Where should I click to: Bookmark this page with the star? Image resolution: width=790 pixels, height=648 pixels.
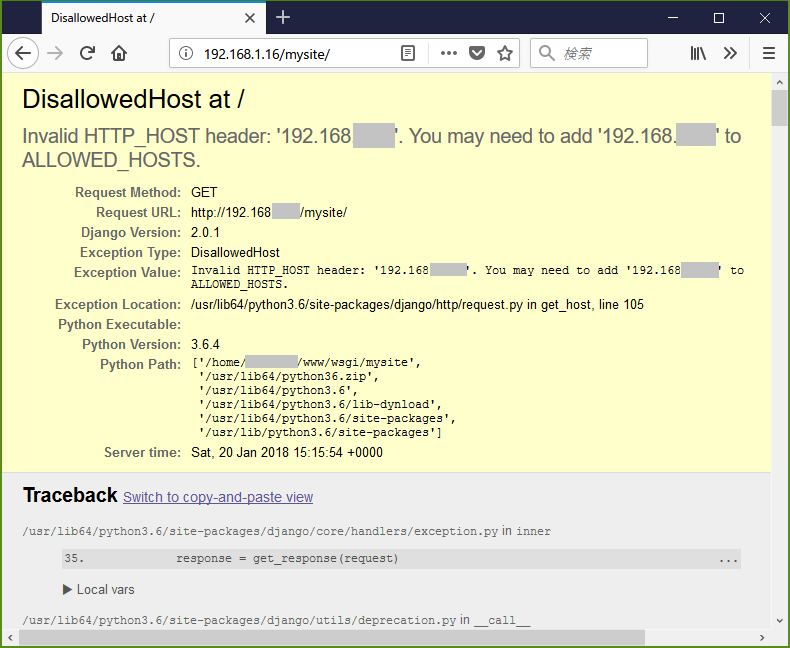(505, 53)
